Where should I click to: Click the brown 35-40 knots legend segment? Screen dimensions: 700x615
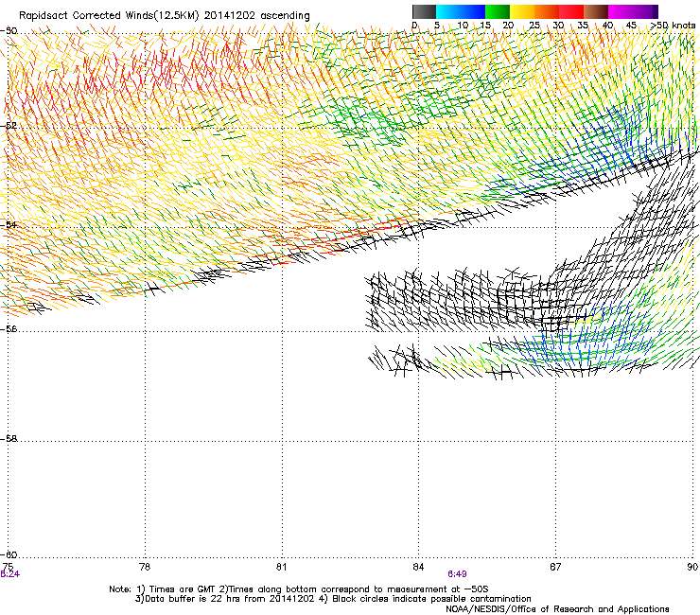tap(596, 11)
